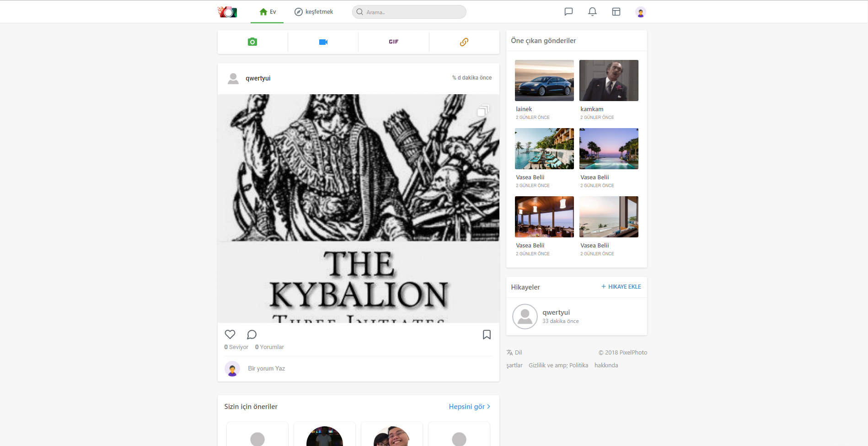Click the post author's avatar icon
Screen dimensions: 868x446
[233, 79]
